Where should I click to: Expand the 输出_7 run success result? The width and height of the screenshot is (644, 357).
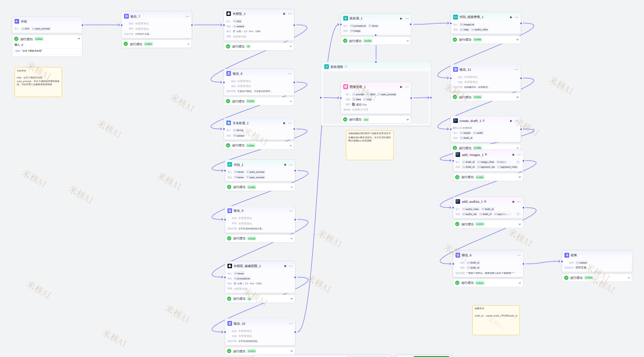[x=188, y=44]
